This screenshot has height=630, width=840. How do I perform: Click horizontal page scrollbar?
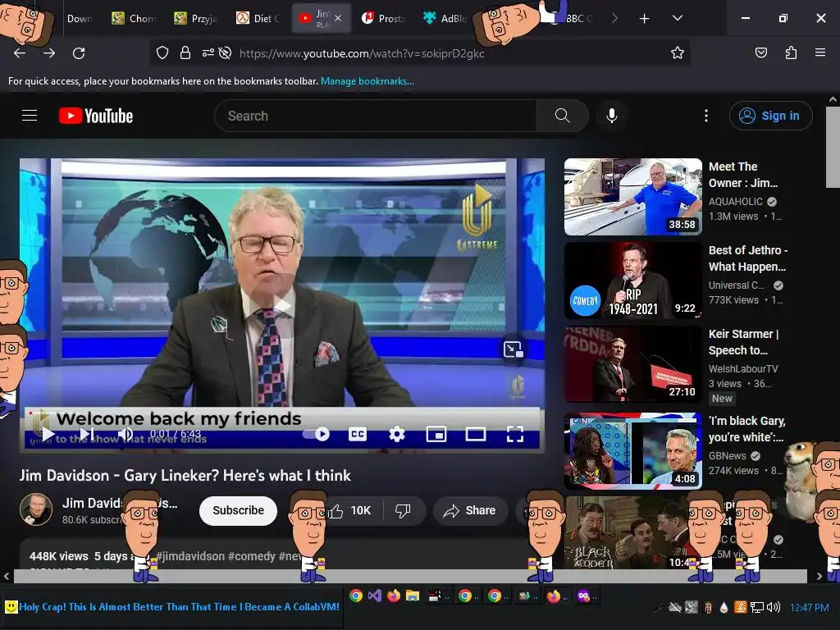pyautogui.click(x=410, y=577)
